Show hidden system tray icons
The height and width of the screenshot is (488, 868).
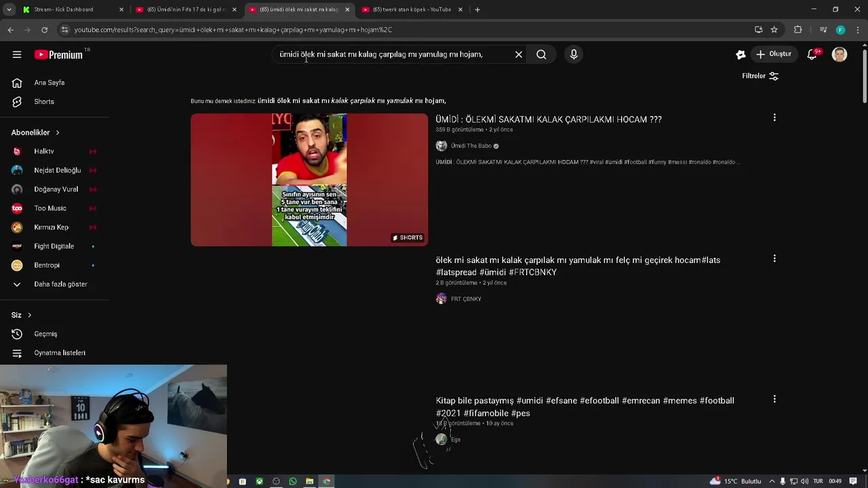point(772,481)
